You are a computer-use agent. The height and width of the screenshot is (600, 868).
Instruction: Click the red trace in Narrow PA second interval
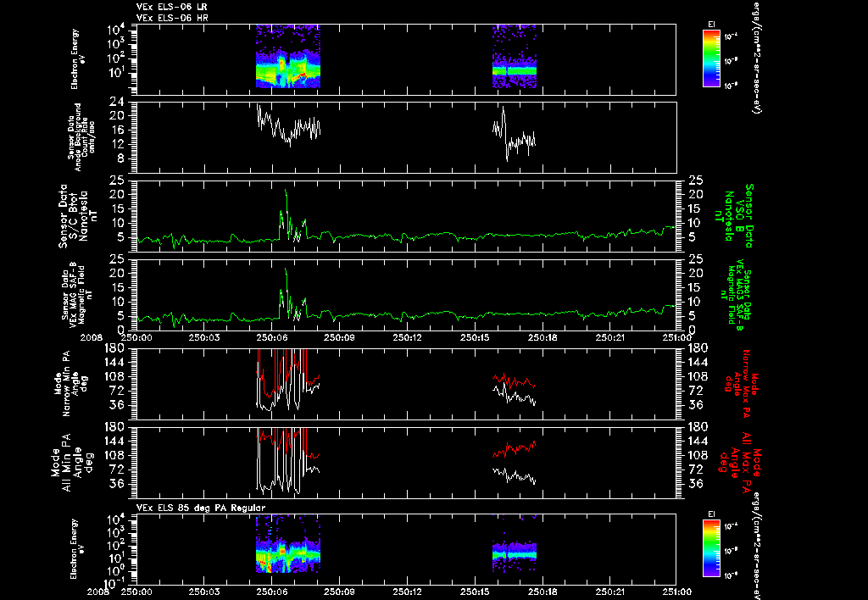pyautogui.click(x=515, y=381)
